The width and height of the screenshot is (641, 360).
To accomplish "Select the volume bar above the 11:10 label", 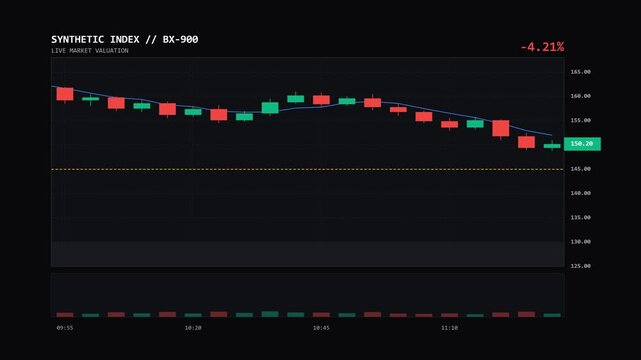I will tap(449, 315).
